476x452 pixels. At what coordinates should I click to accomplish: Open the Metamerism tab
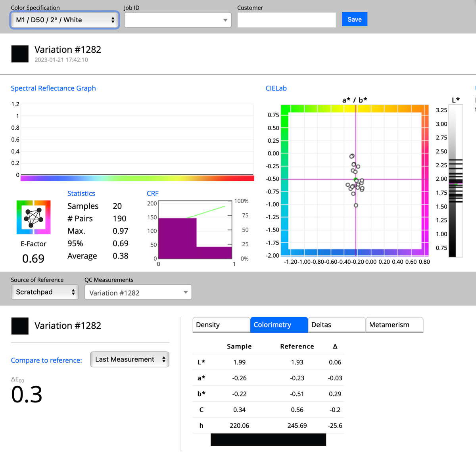[394, 325]
